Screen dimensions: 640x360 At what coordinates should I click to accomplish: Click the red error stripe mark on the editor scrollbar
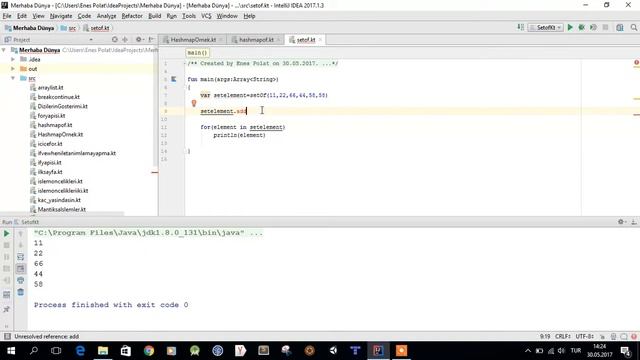[636, 115]
